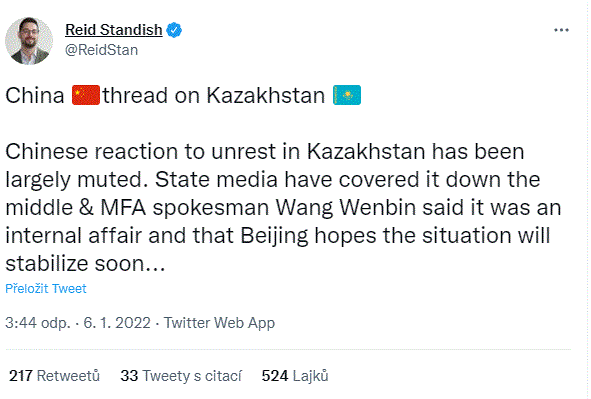Click the date 6. 1. 2022

117,323
